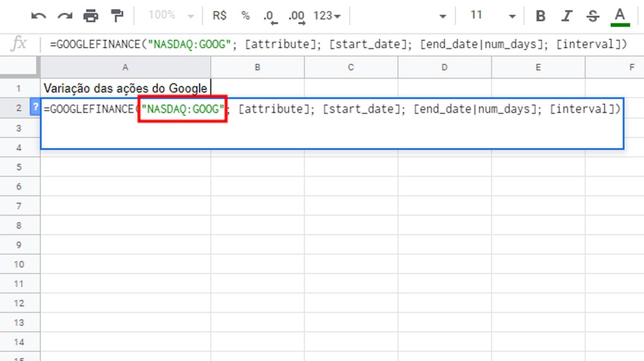Image resolution: width=644 pixels, height=361 pixels.
Task: Select row 5 header
Action: [19, 167]
